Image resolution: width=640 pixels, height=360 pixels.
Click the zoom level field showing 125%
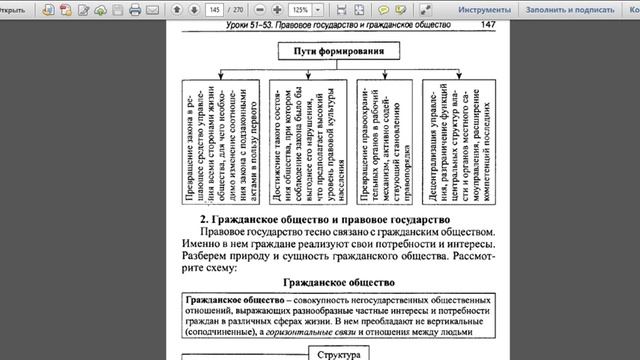300,10
